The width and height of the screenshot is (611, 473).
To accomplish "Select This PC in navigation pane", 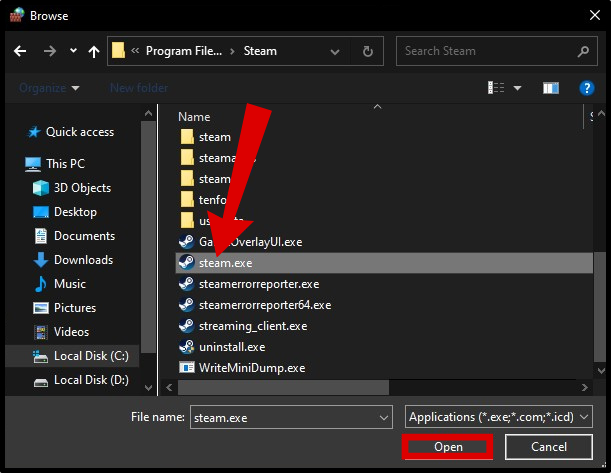I will click(x=65, y=164).
